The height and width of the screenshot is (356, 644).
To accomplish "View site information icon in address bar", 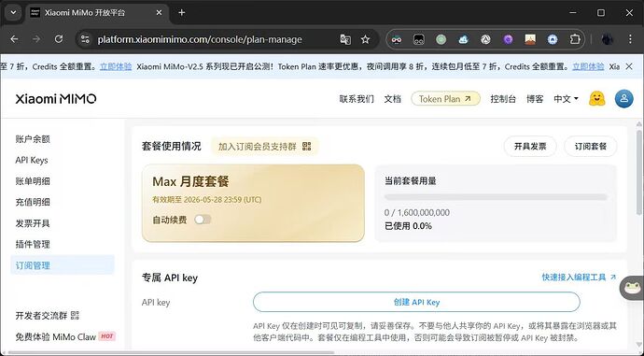I will tap(85, 39).
